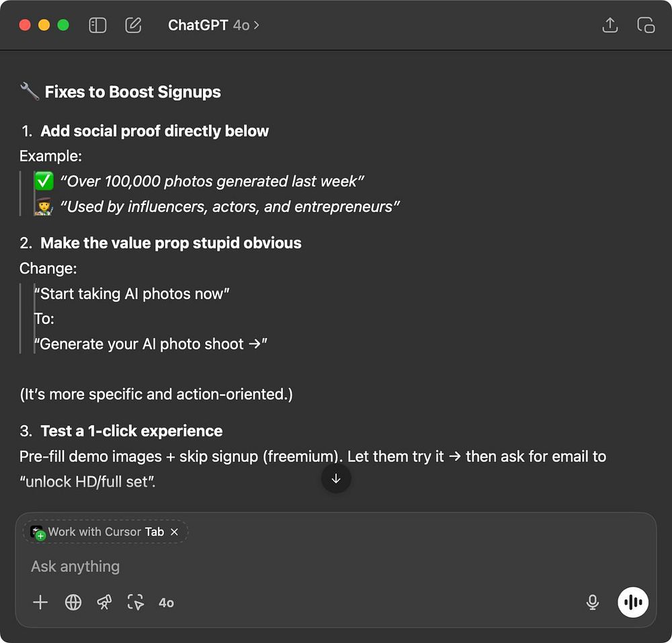Open the plus attachment menu
This screenshot has height=643, width=672.
pos(40,602)
